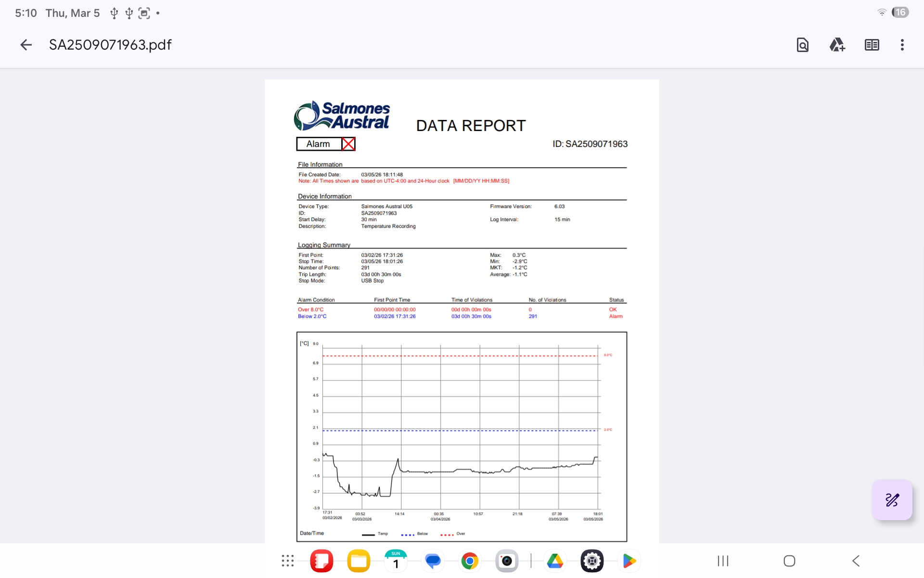Open the Calendar app in taskbar
The width and height of the screenshot is (924, 578).
(x=396, y=561)
